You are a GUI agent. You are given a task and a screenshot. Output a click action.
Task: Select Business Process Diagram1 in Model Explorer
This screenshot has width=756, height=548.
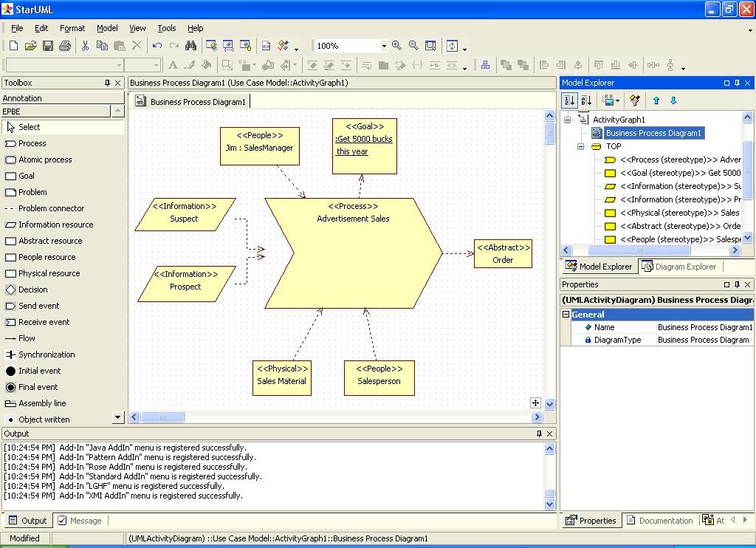(653, 133)
